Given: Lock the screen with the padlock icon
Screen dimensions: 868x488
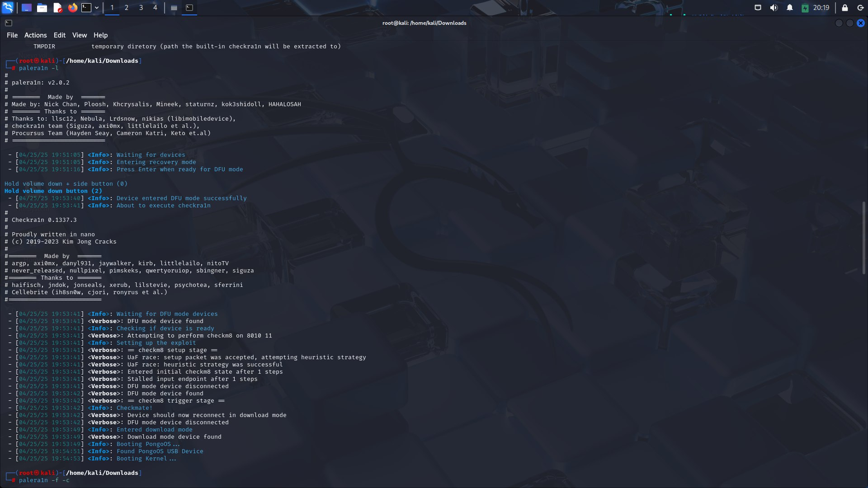Looking at the screenshot, I should coord(844,8).
